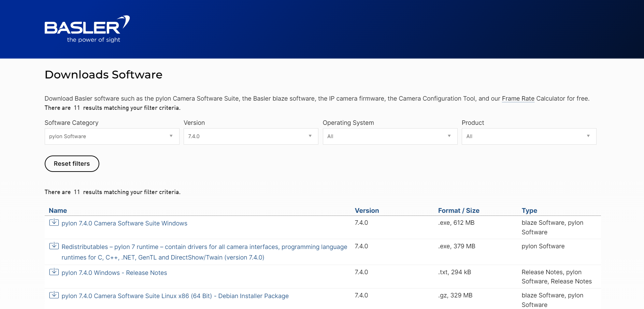Open the Version dropdown showing 7.4.0
The width and height of the screenshot is (644, 309).
251,136
